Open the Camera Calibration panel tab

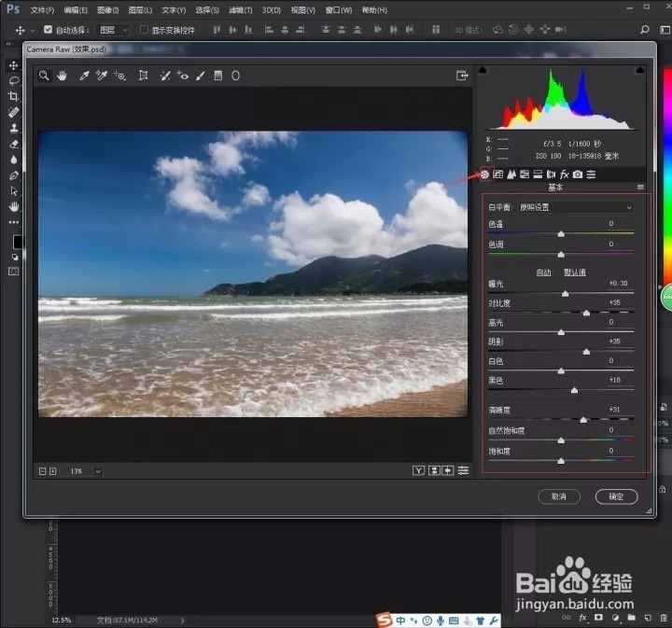point(578,174)
